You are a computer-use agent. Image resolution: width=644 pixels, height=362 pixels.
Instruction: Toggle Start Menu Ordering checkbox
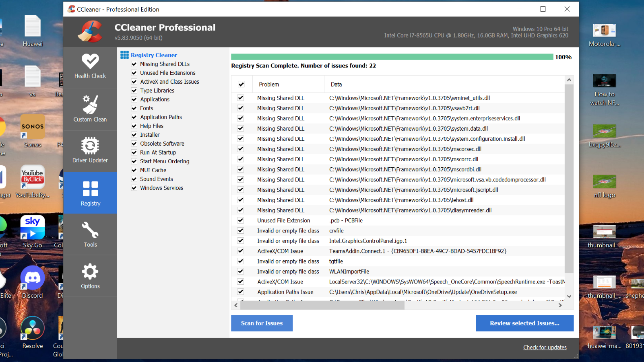click(x=134, y=161)
